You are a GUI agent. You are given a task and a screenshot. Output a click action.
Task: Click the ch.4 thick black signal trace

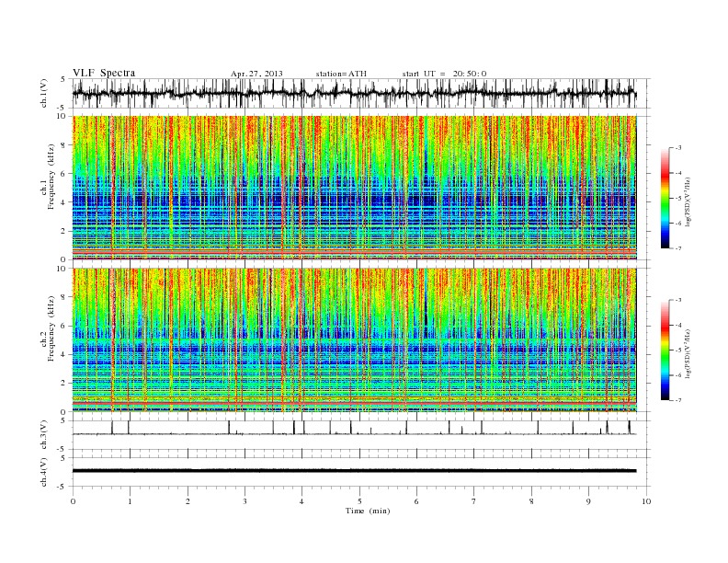point(355,471)
